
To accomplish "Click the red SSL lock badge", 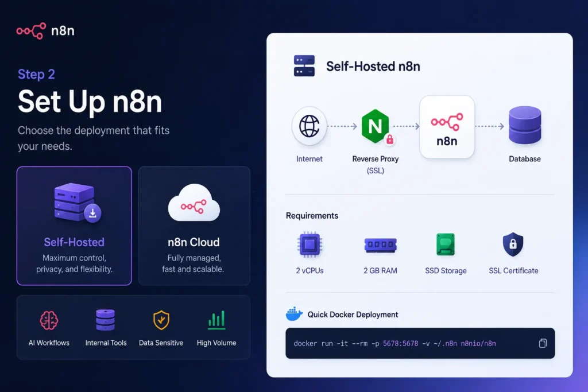I will (x=390, y=140).
